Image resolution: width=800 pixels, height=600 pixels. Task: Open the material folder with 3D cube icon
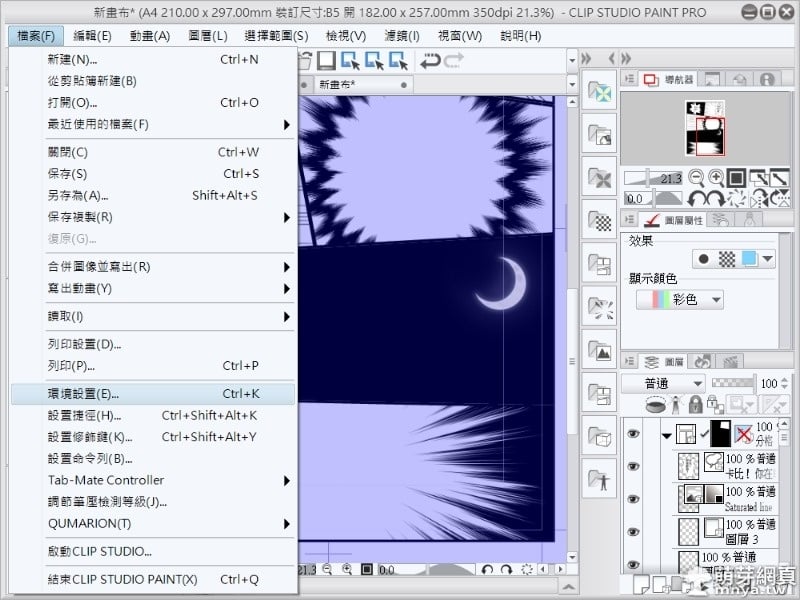pos(599,436)
